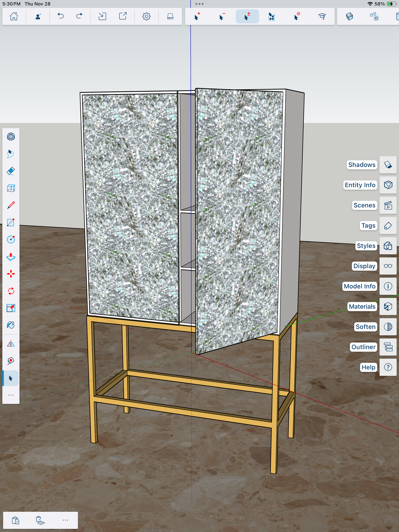Screen dimensions: 399x532
Task: Expand more options in bottom clipboard bar
Action: tap(65, 520)
